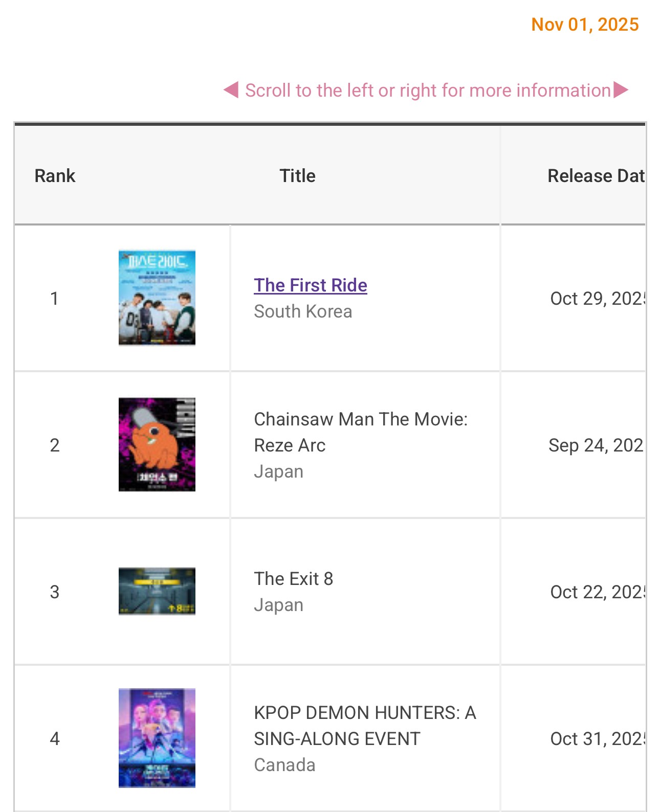Click the Chainsaw Man Pochita poster
The height and width of the screenshot is (812, 660).
pyautogui.click(x=157, y=444)
